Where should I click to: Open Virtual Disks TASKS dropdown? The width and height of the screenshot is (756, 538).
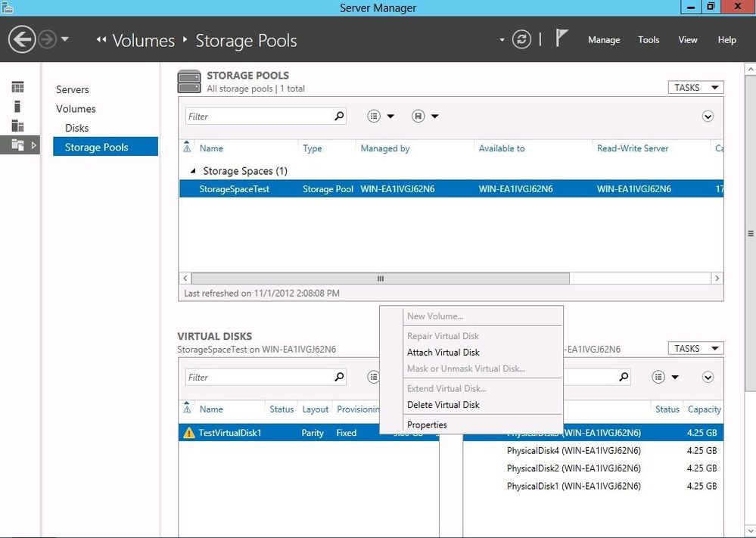point(695,349)
